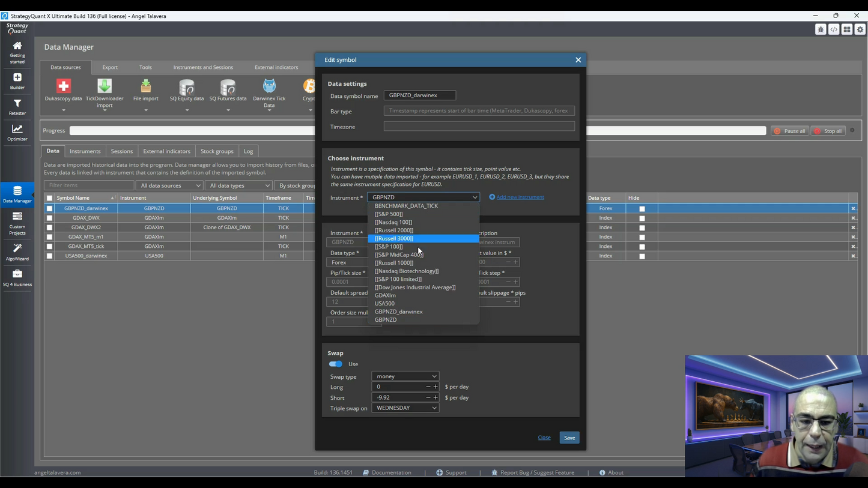Image resolution: width=868 pixels, height=488 pixels.
Task: Open the Getting started home page
Action: point(17,52)
